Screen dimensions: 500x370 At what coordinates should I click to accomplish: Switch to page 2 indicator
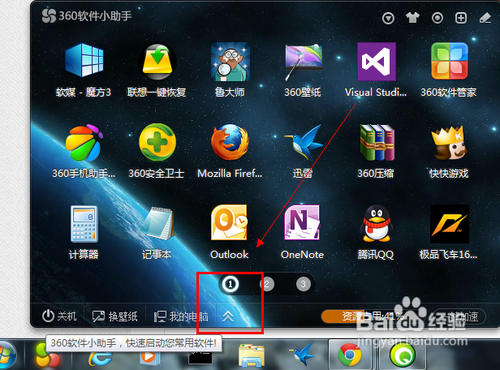tap(267, 284)
